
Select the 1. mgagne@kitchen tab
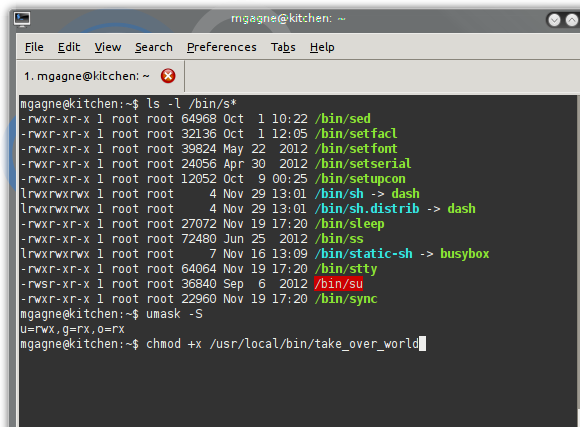[87, 76]
